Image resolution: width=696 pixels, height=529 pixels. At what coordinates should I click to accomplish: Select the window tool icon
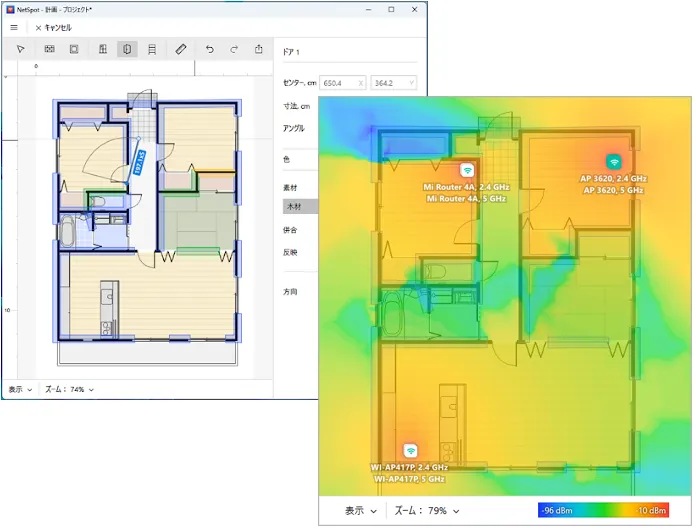coord(103,49)
